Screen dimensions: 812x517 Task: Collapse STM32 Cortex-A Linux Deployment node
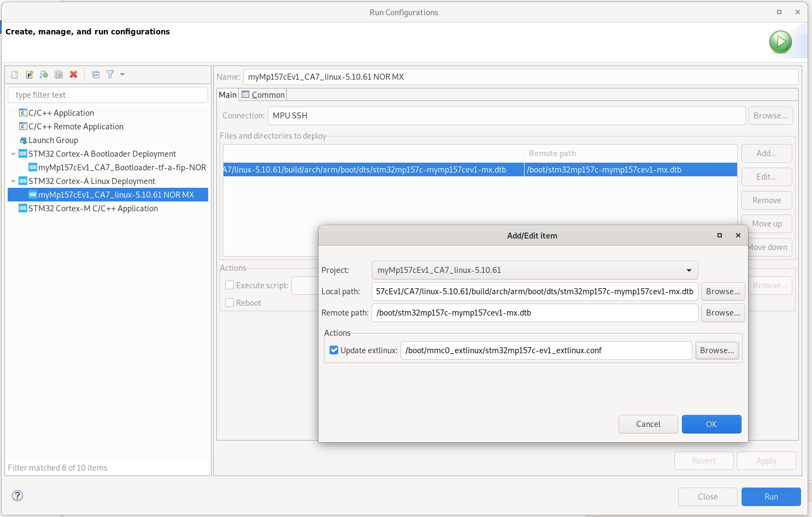pos(13,181)
